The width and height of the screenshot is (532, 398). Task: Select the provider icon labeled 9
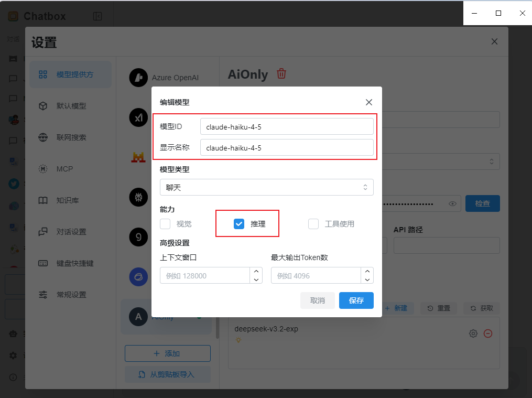pos(138,237)
